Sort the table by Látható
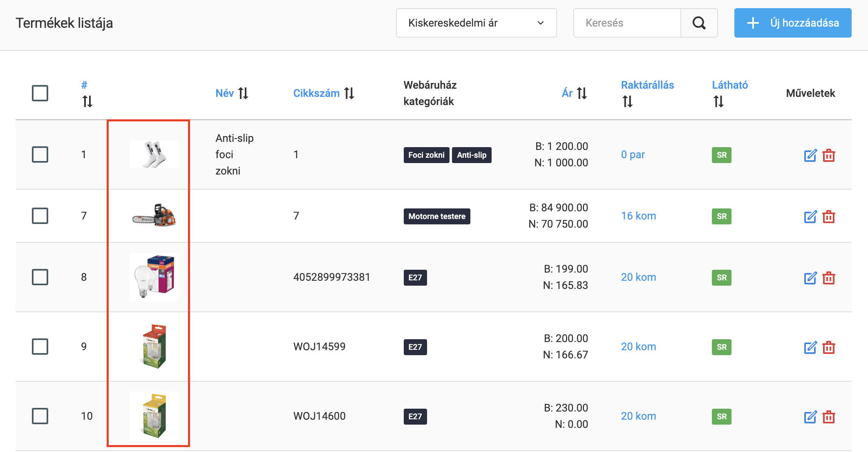The width and height of the screenshot is (868, 452). click(730, 93)
